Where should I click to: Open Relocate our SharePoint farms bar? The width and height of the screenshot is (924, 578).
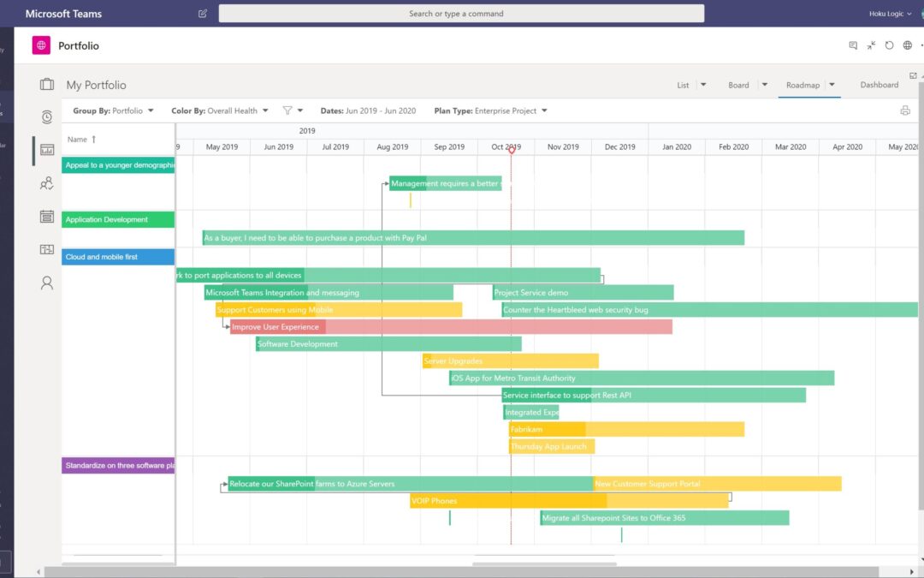coord(410,484)
